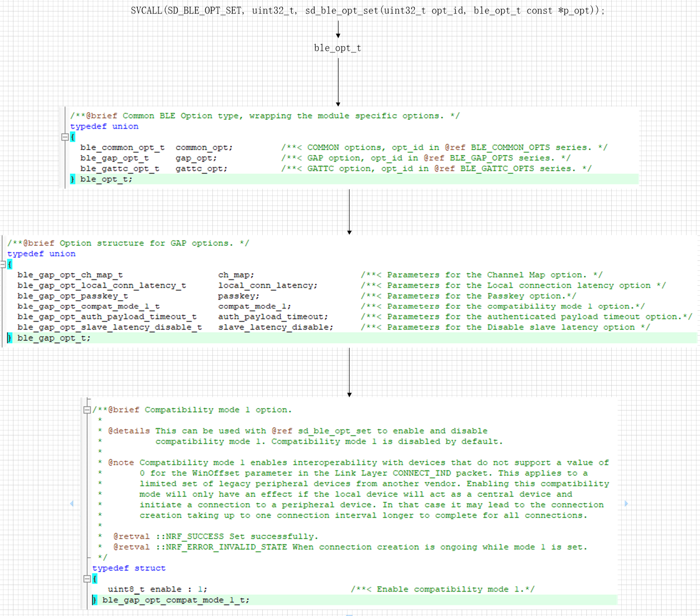Click the 'Common BLE Option type' brief comment
This screenshot has height=616, width=700.
pos(265,116)
